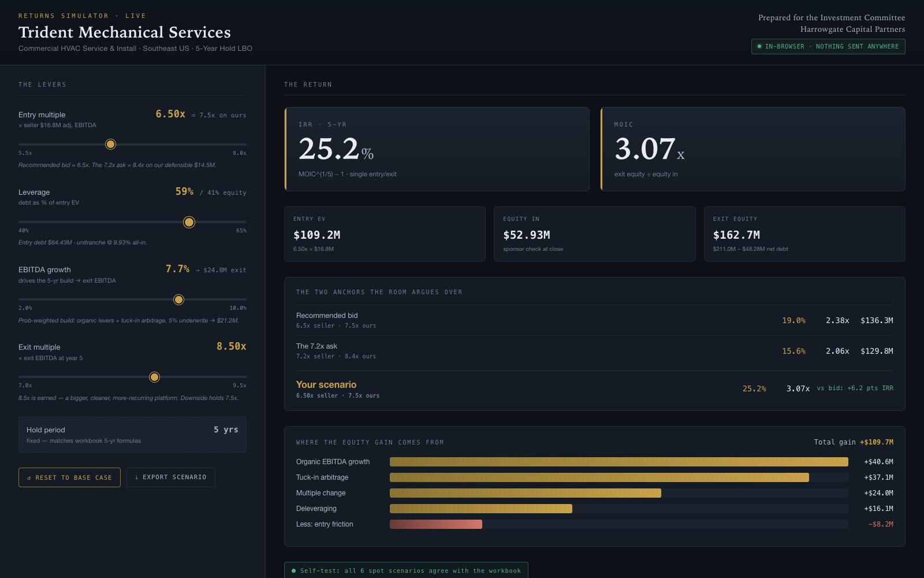Click the Entry debt $64.43M note
Viewport: 924px width, 578px height.
point(83,243)
